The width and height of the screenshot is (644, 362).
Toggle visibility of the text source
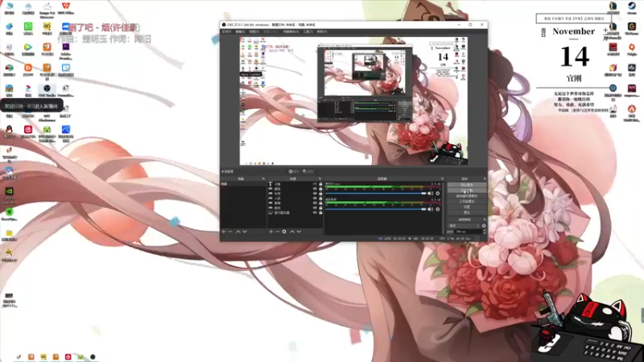[315, 184]
